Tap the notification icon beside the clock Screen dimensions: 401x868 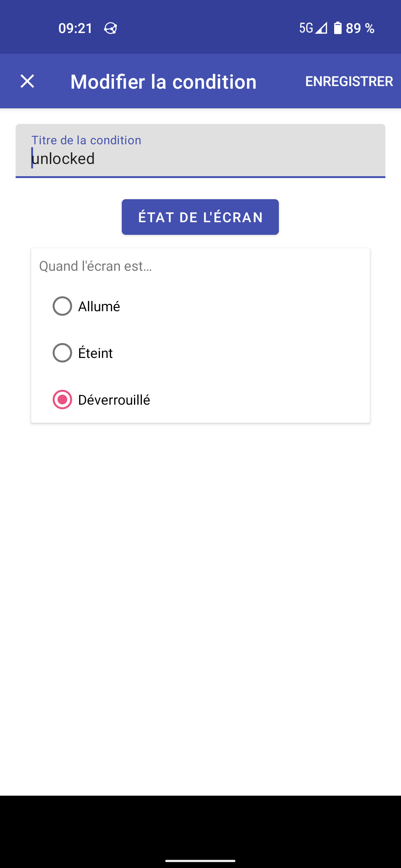(111, 28)
